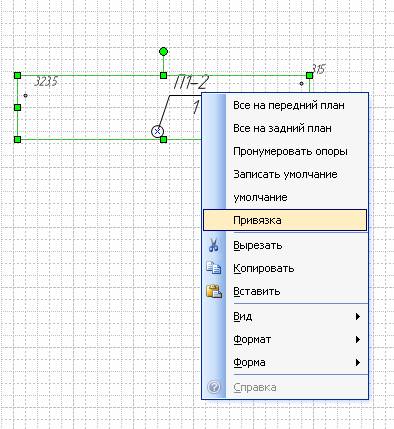
Task: Select the top-left green selection handle
Action: [x=17, y=76]
